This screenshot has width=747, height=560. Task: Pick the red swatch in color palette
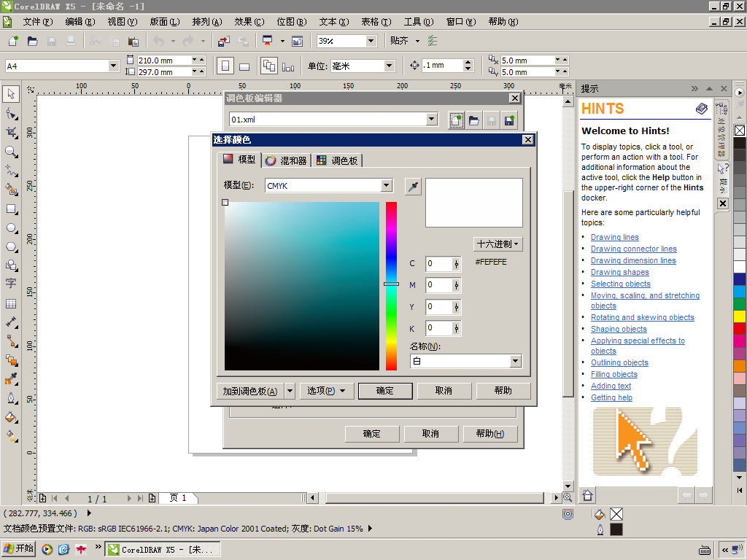click(x=740, y=329)
